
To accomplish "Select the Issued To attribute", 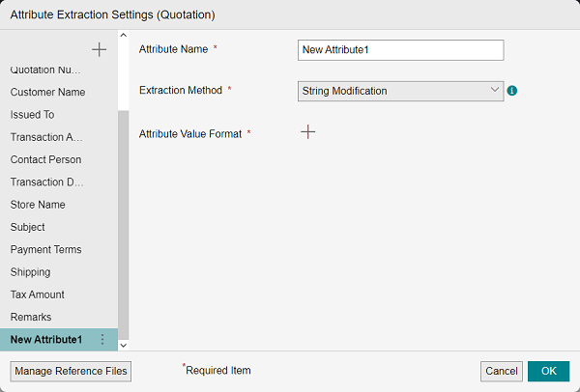I will 32,114.
